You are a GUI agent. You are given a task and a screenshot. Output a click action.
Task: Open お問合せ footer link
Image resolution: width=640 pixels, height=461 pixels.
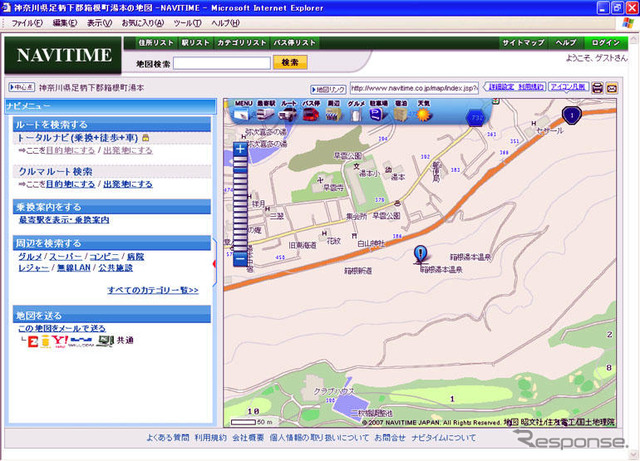(x=390, y=438)
